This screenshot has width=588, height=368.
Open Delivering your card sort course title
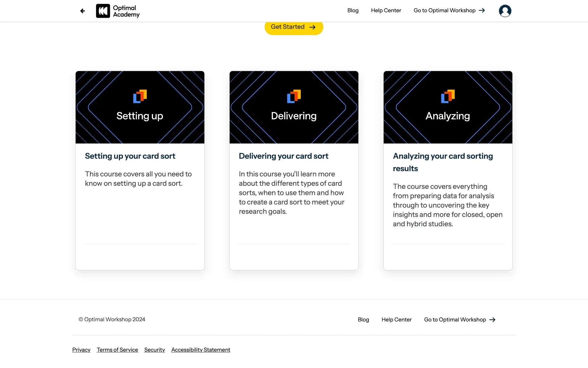[x=283, y=156]
